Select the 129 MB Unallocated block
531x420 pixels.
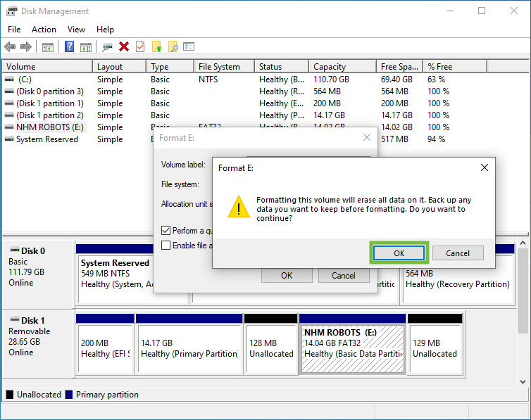click(x=435, y=343)
